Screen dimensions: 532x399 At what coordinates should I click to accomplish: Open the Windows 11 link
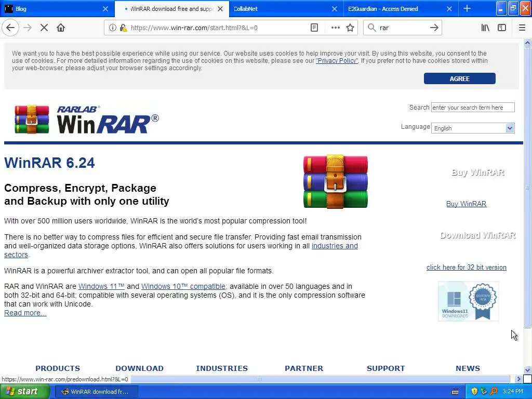[x=101, y=286]
